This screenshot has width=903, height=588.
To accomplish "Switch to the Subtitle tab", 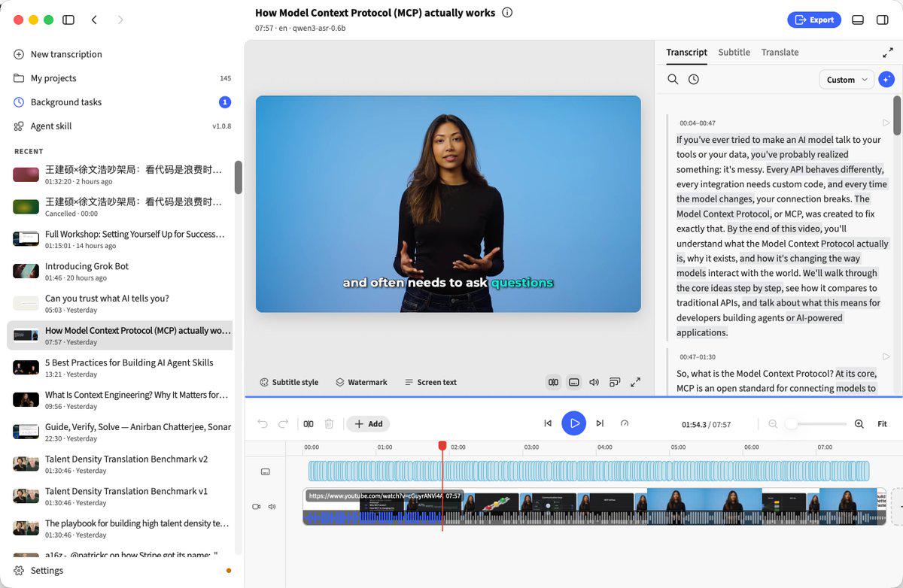I will click(734, 52).
